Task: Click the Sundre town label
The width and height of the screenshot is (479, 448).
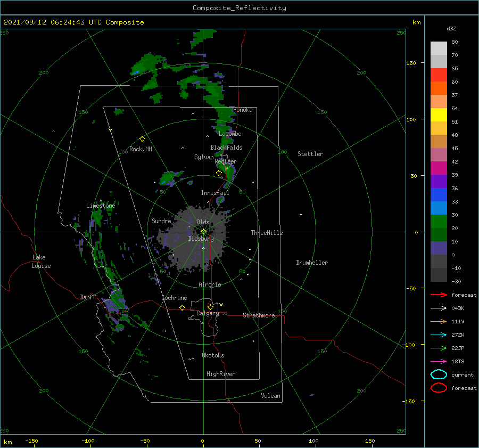Action: 161,221
